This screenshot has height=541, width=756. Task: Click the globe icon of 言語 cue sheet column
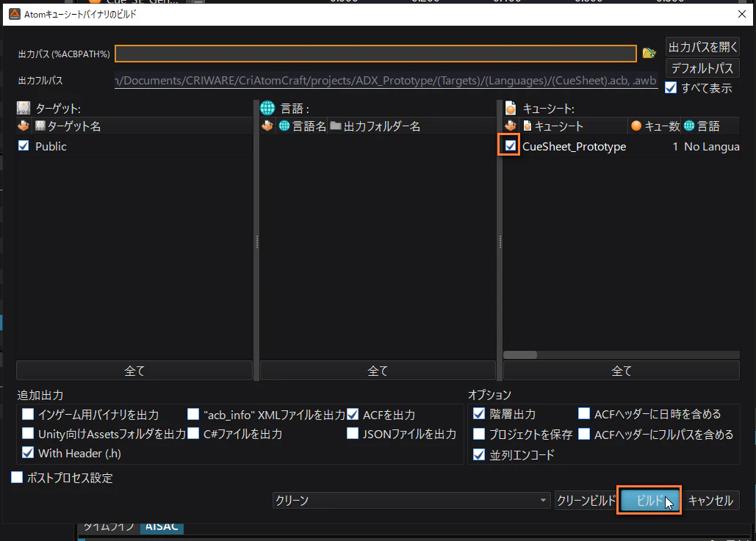(689, 126)
